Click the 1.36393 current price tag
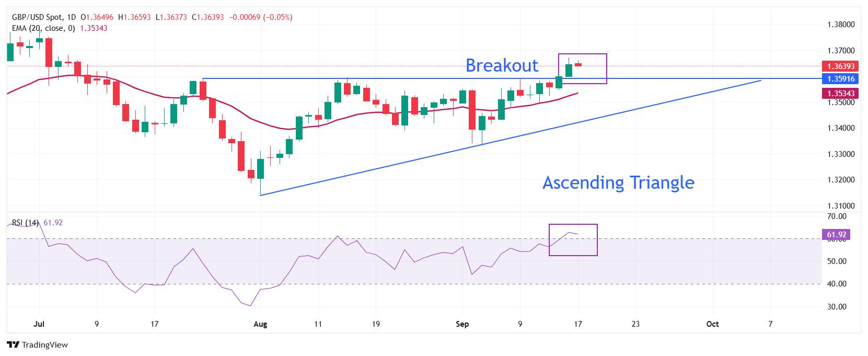 click(841, 66)
